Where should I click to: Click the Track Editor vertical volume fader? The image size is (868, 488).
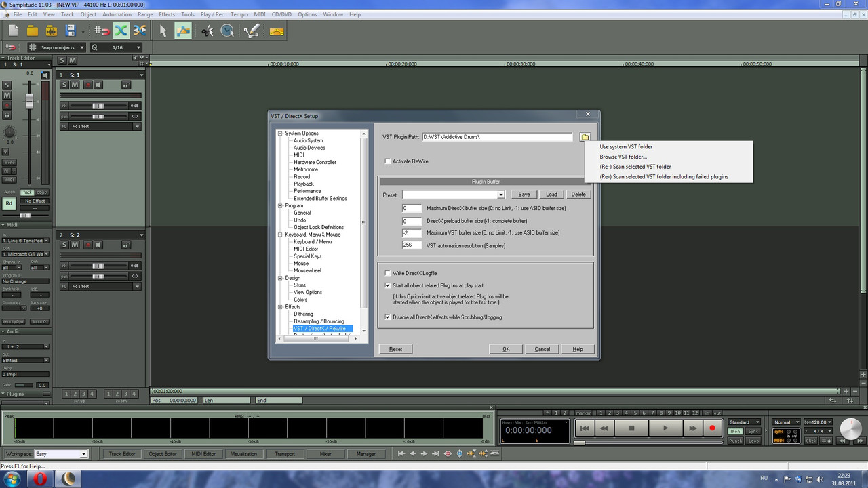click(29, 102)
